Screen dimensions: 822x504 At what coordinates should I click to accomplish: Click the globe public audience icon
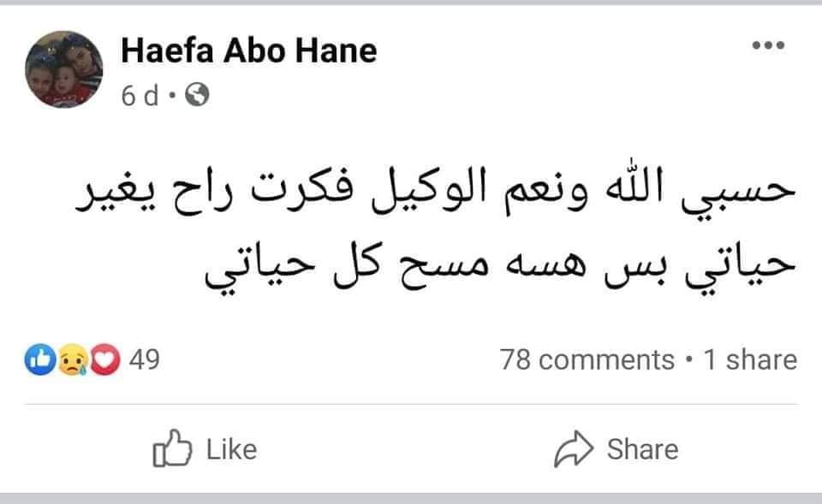[198, 96]
